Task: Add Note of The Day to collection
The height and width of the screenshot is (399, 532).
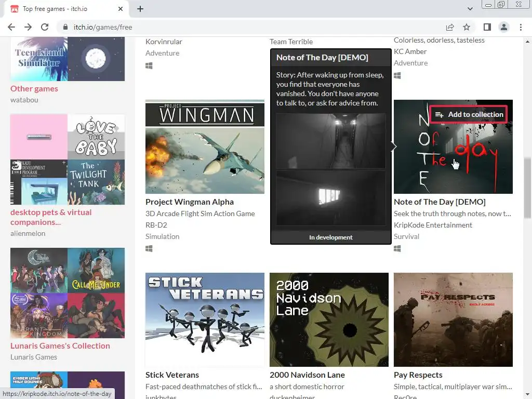Action: (469, 114)
